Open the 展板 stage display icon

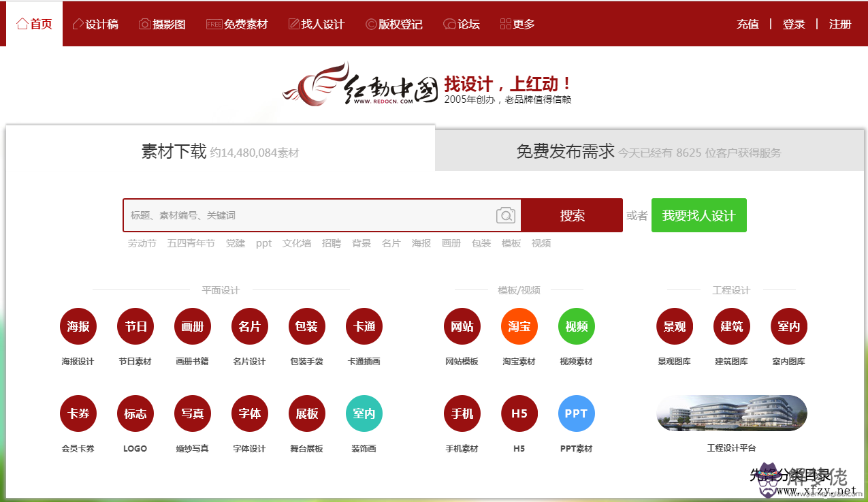click(307, 413)
